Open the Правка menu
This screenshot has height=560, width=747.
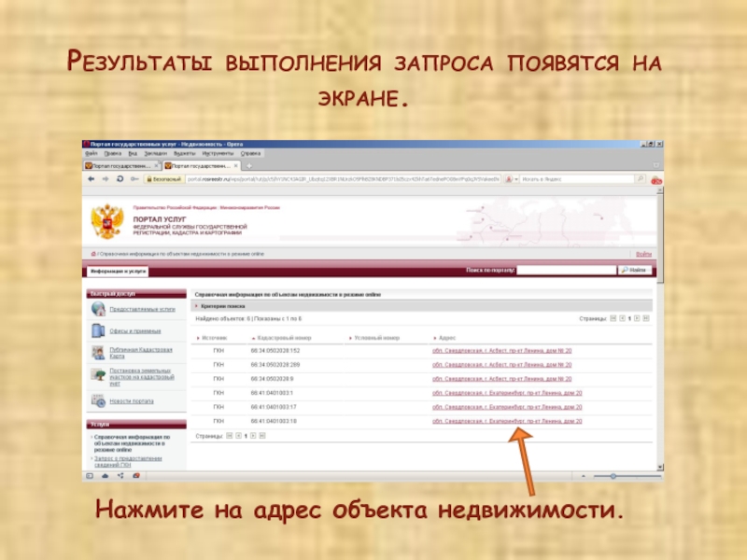113,153
